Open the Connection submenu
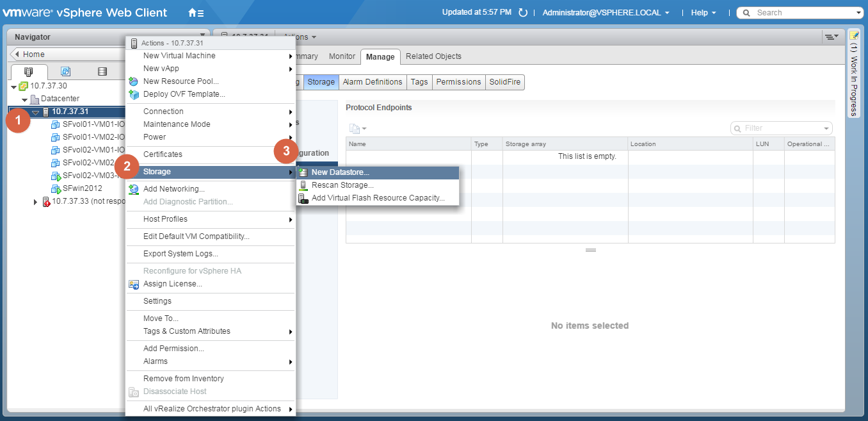 click(211, 111)
